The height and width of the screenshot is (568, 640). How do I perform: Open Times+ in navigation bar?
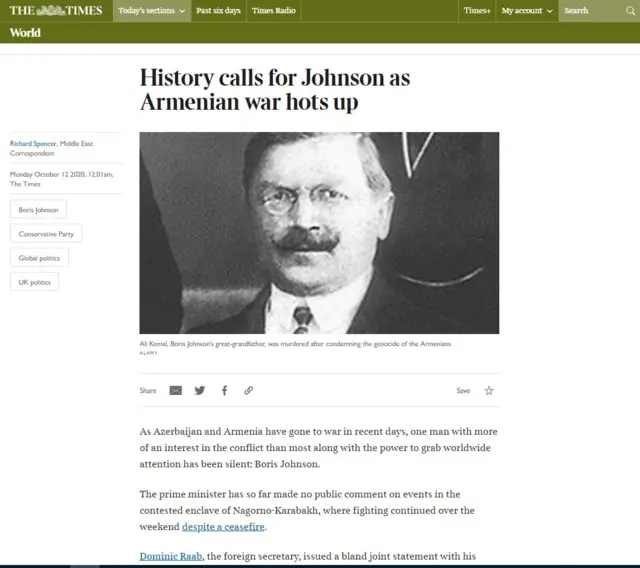(477, 11)
